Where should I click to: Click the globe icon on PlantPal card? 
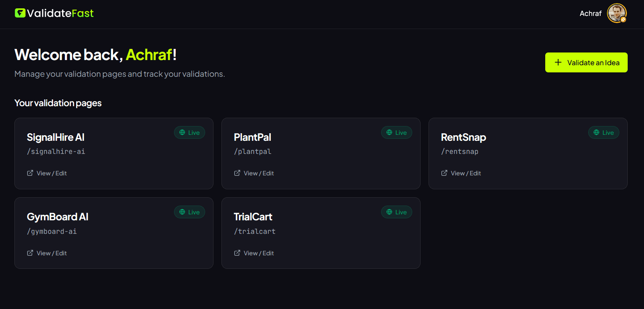(390, 132)
